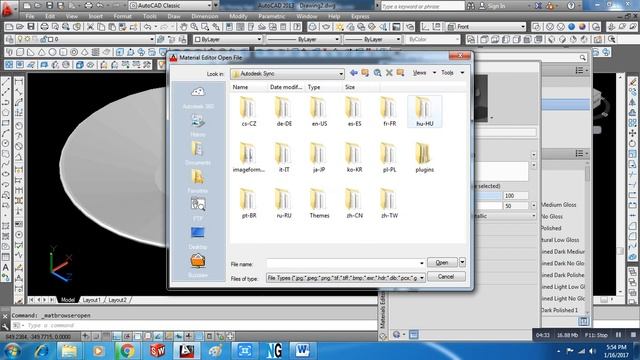Go up one folder level in dialog
Screen dimensions: 640x360
coord(365,73)
